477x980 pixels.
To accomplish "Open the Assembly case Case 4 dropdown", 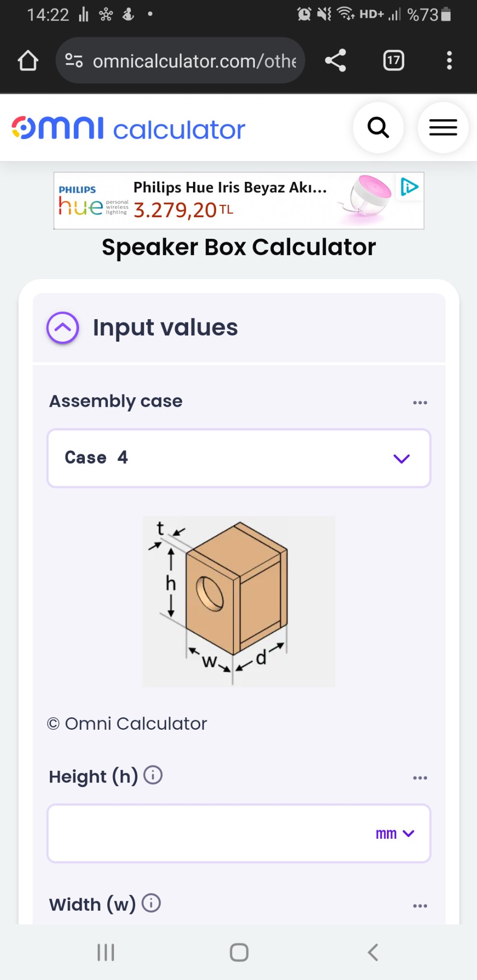I will (x=239, y=458).
